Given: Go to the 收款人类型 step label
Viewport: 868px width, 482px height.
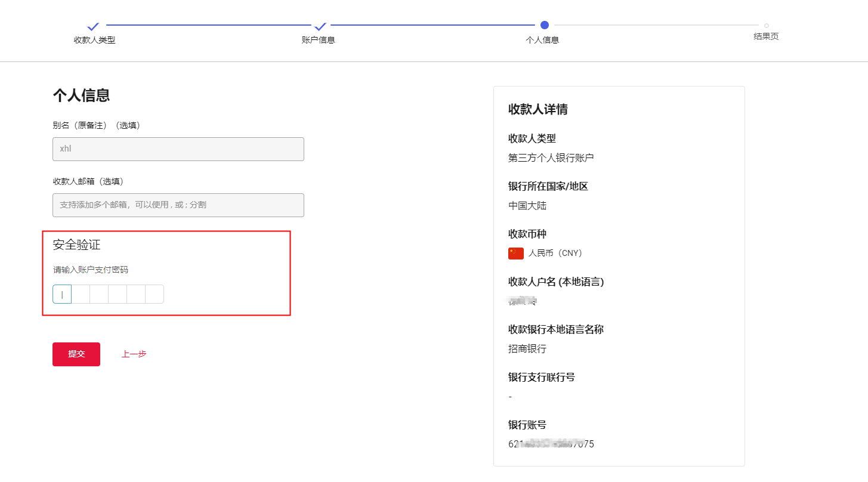Looking at the screenshot, I should click(94, 40).
